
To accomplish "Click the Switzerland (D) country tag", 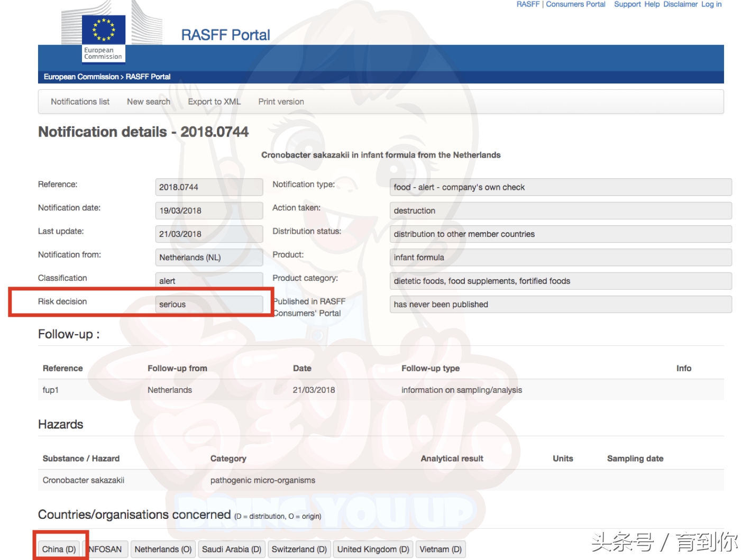I will pyautogui.click(x=299, y=549).
